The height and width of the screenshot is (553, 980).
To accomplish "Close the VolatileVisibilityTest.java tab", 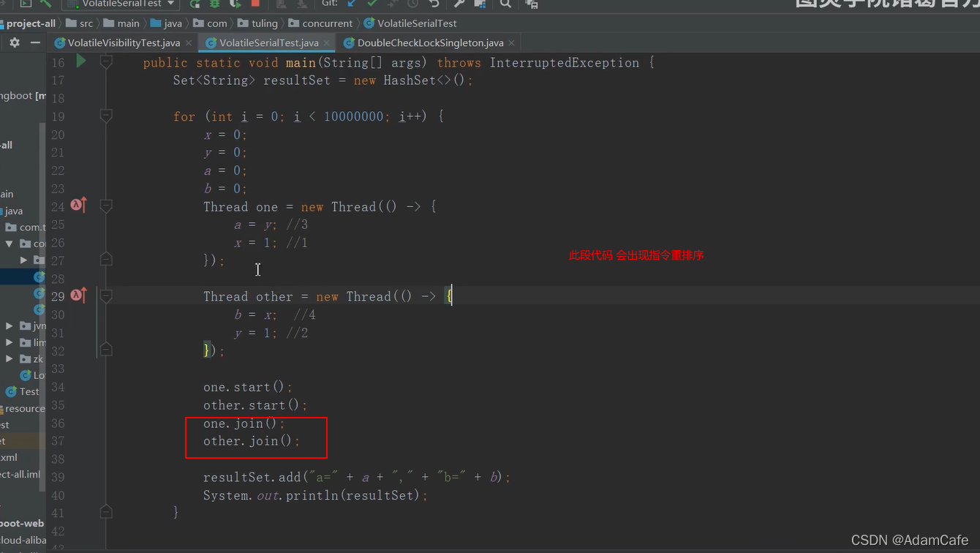I will [189, 43].
